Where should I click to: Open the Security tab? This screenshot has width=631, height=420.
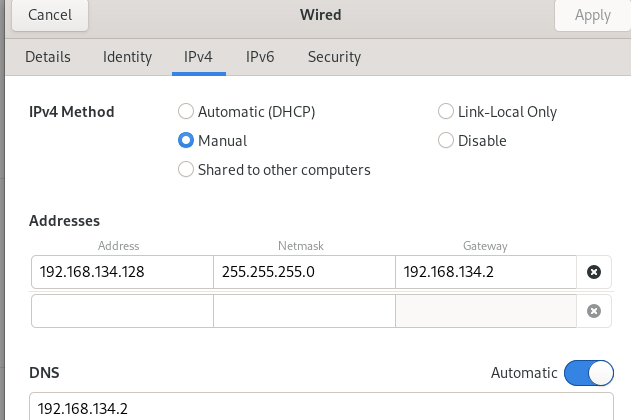point(334,57)
